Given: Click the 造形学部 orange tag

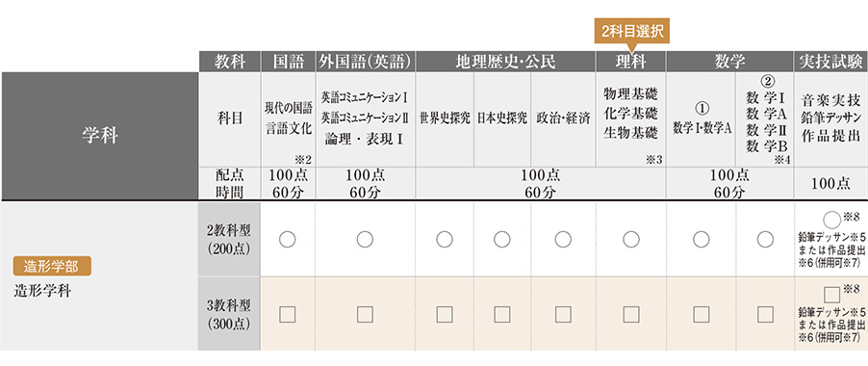Looking at the screenshot, I should (51, 267).
